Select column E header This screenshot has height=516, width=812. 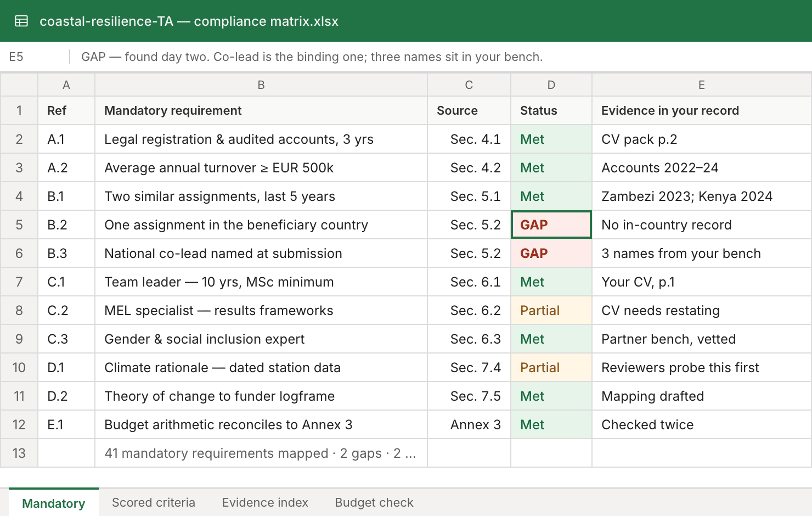pos(702,85)
